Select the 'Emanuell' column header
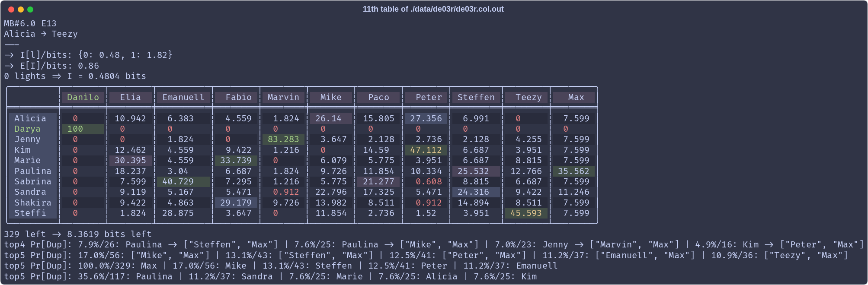 [183, 97]
